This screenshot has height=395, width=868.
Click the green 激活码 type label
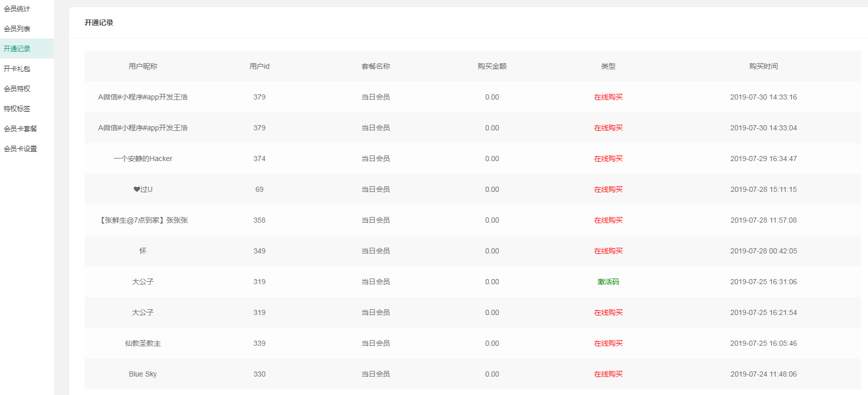click(608, 282)
